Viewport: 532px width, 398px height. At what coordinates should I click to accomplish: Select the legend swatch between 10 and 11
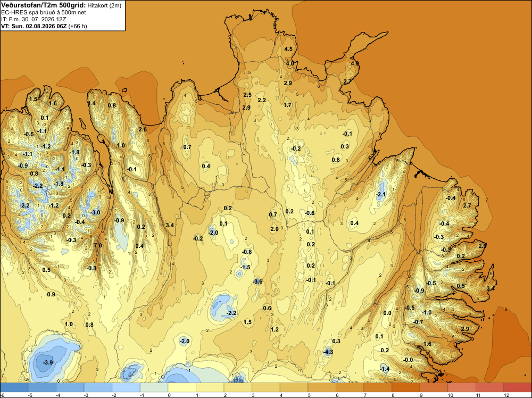462,387
